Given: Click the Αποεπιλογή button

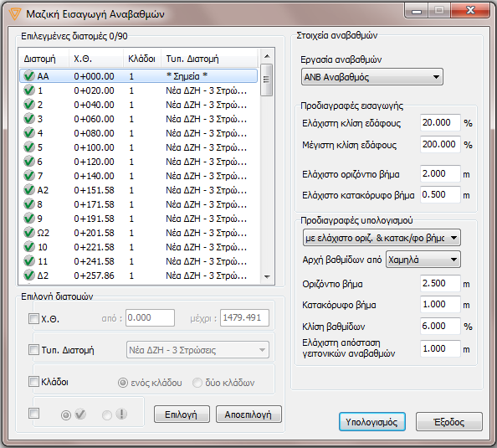Looking at the screenshot, I should click(x=248, y=415).
